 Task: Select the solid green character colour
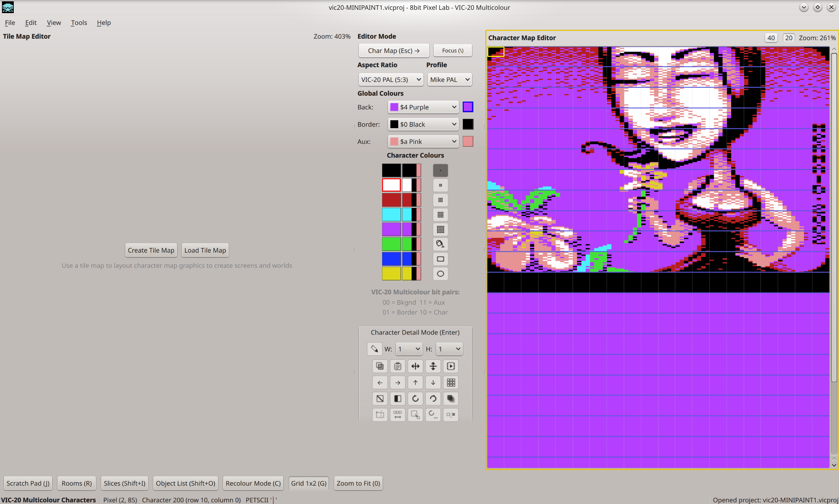[391, 244]
